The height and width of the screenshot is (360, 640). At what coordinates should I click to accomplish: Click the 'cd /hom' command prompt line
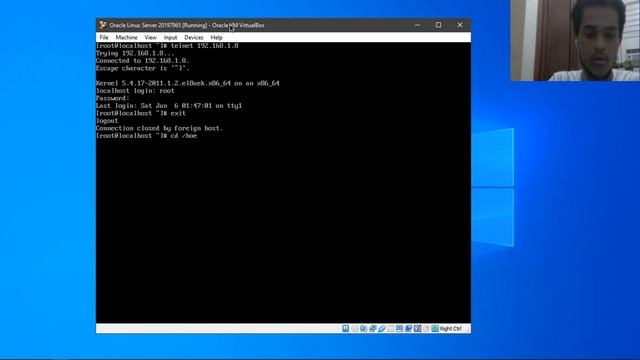[147, 136]
